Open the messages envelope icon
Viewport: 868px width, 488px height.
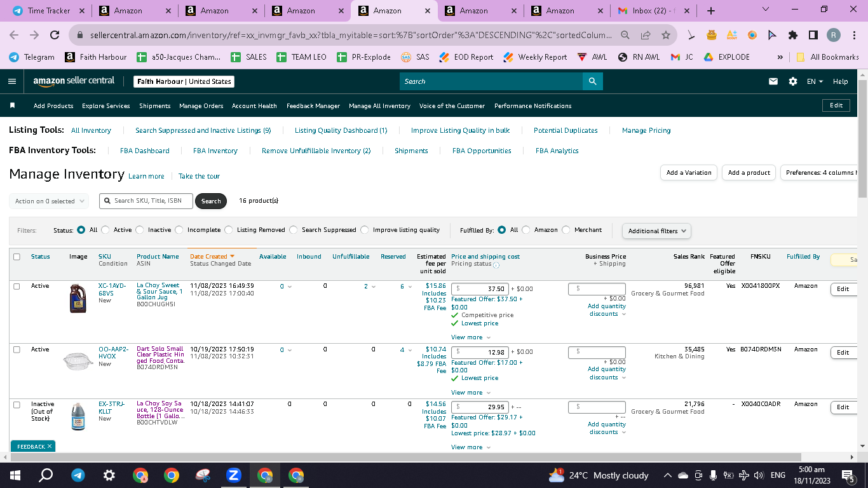[x=773, y=81]
